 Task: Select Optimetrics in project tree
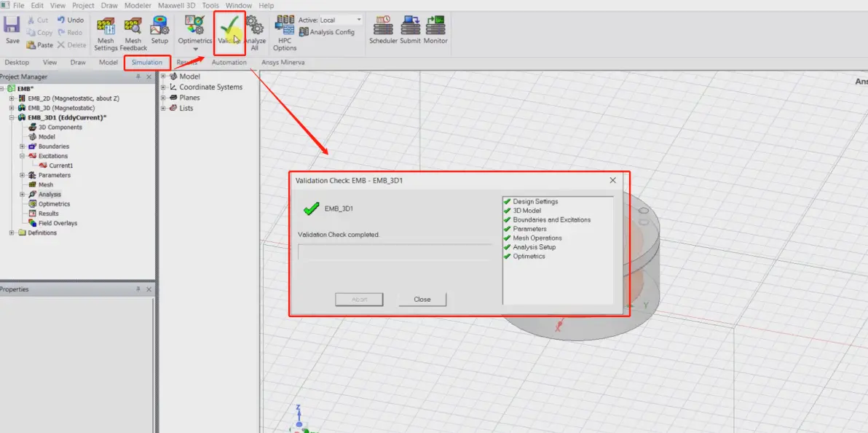coord(54,204)
